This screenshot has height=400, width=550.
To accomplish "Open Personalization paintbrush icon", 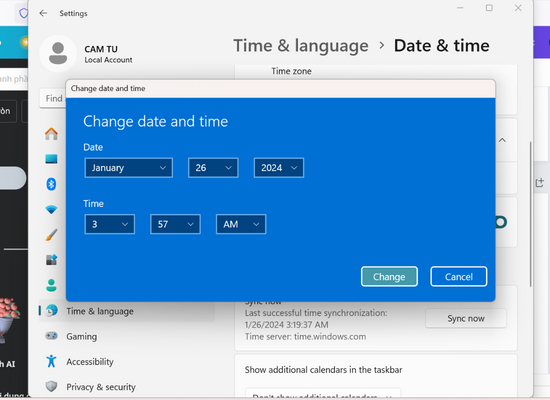I will coord(51,235).
